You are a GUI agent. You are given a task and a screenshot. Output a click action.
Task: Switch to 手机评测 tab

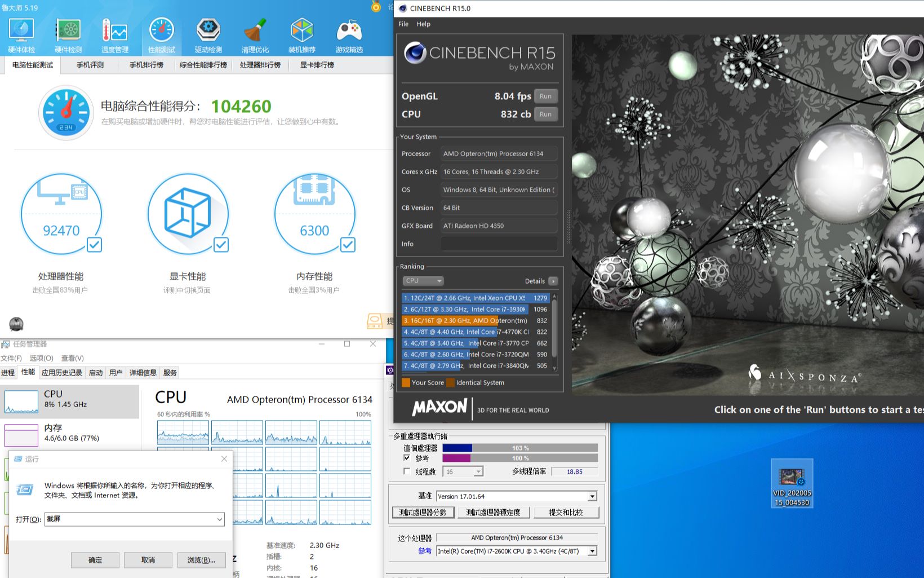pos(90,65)
